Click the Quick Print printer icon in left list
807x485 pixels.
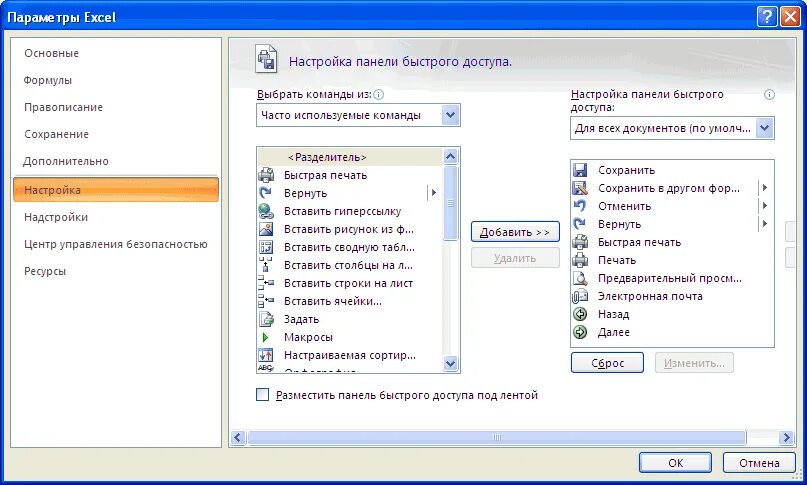click(266, 175)
